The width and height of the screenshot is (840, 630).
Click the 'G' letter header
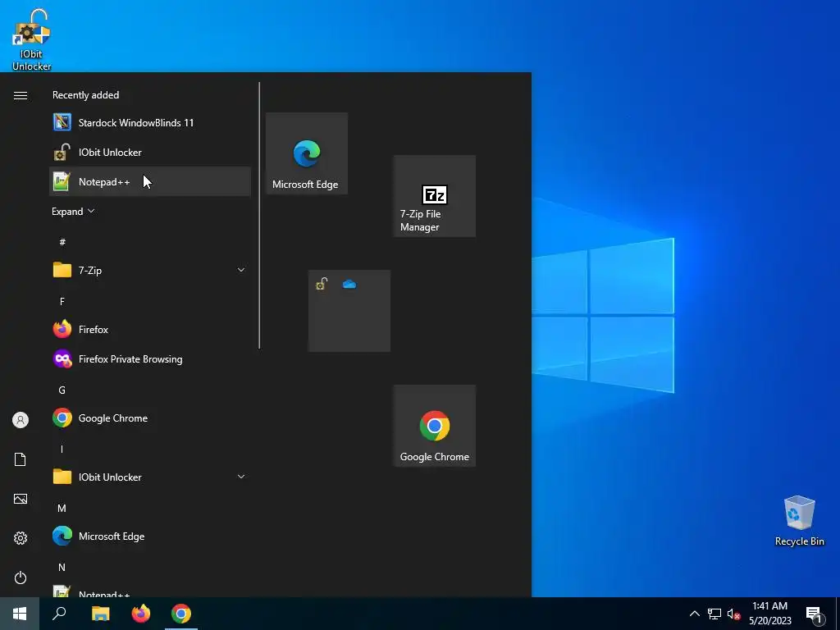62,390
